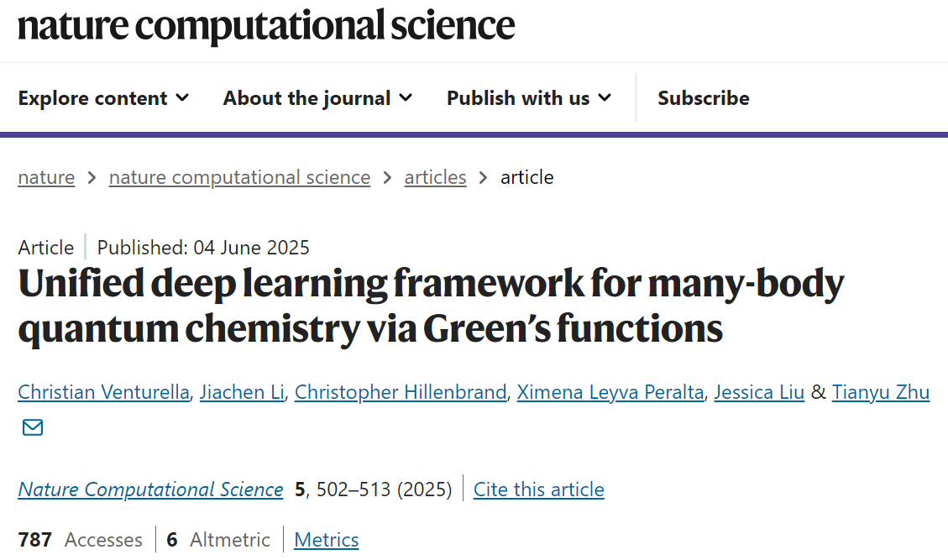The image size is (948, 560).
Task: Expand the Publish with us dropdown
Action: 529,98
